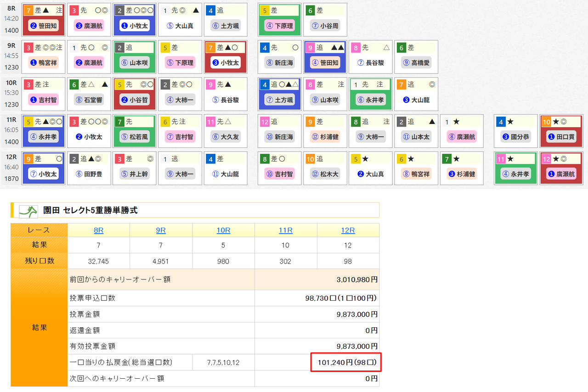588x392 pixels.
Task: Click the payout value 101,240円(98口)
Action: click(347, 363)
